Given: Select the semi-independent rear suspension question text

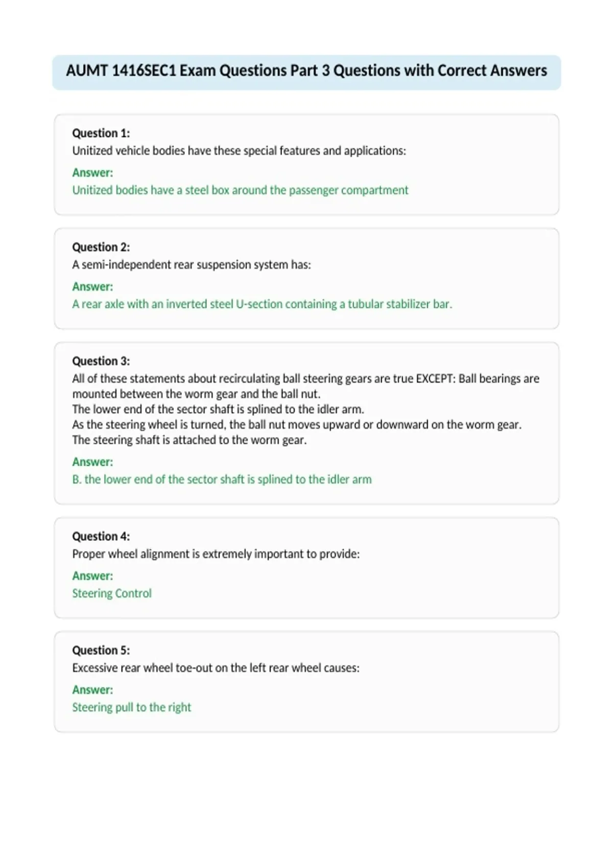Looking at the screenshot, I should coord(192,264).
